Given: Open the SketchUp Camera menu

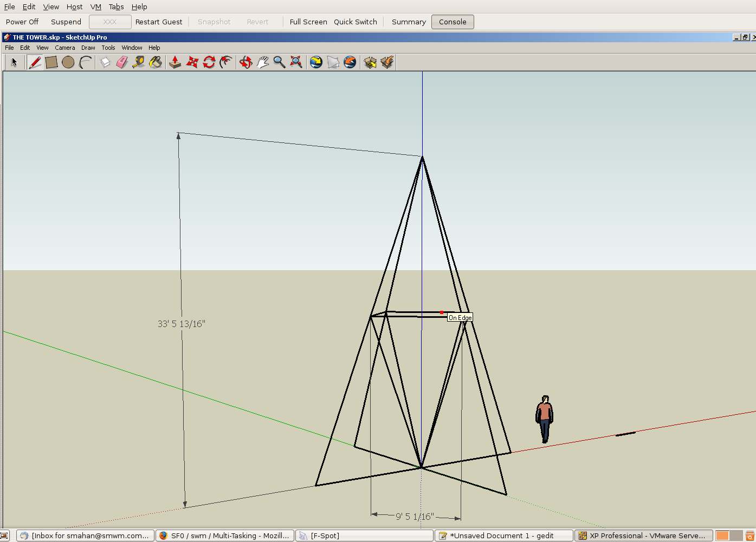Looking at the screenshot, I should 64,48.
